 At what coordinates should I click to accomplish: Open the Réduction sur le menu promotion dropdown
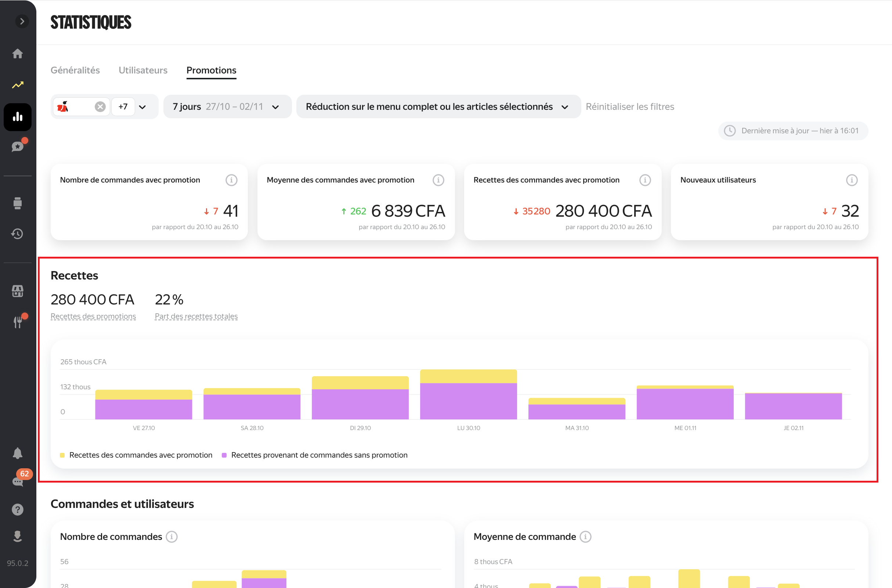tap(438, 107)
